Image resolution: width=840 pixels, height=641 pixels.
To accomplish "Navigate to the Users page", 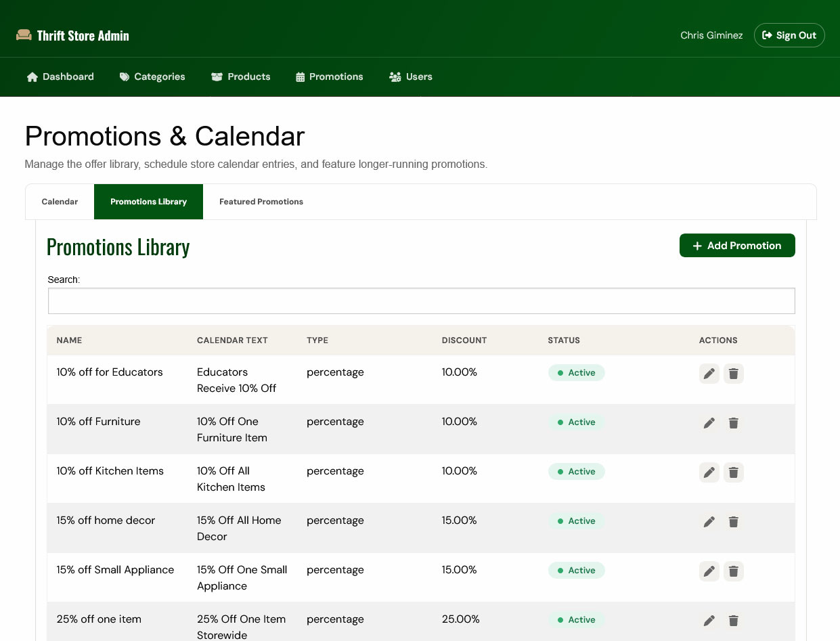I will pyautogui.click(x=411, y=76).
